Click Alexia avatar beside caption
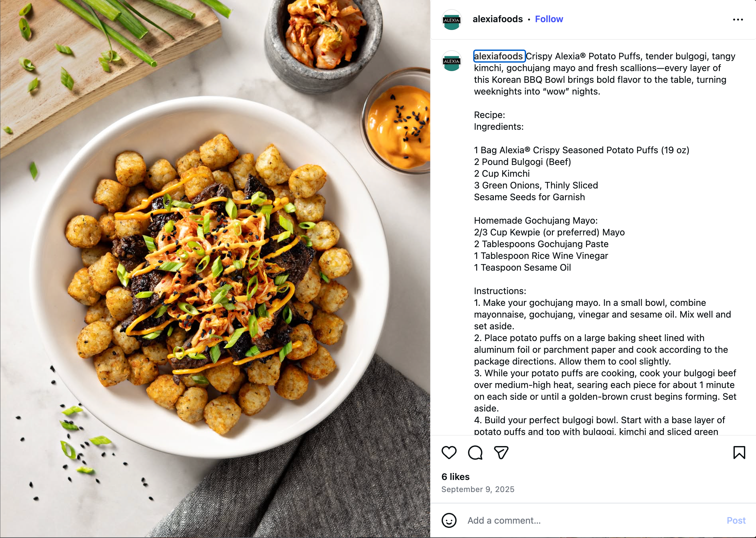This screenshot has width=756, height=538. (452, 61)
